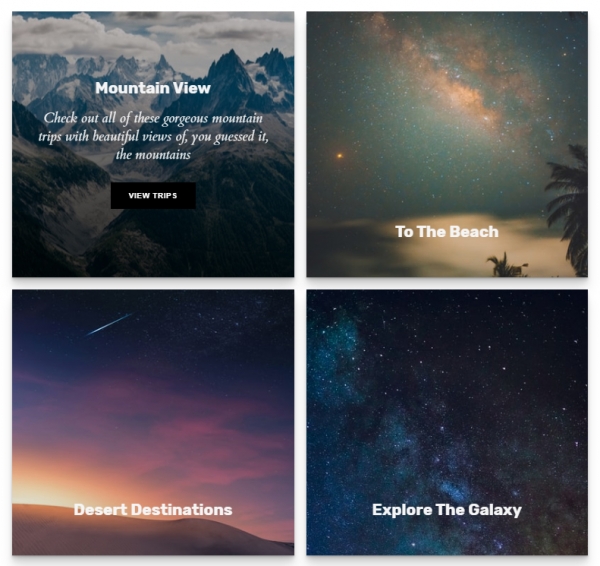Click the small palm tree near beach title
The width and height of the screenshot is (600, 566).
(505, 265)
